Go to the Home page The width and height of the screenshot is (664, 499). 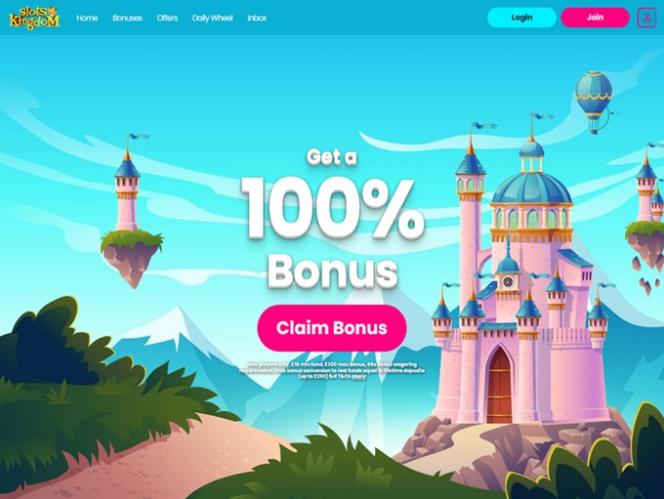(87, 18)
